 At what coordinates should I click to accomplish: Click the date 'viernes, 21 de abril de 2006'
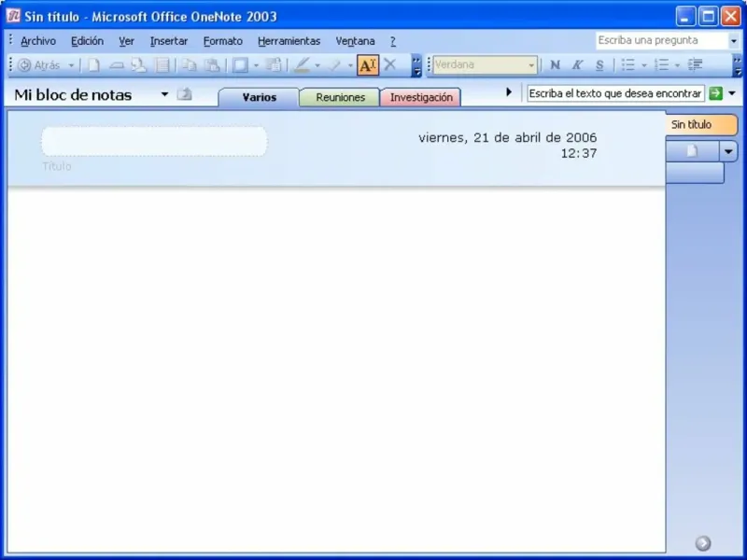click(x=507, y=137)
